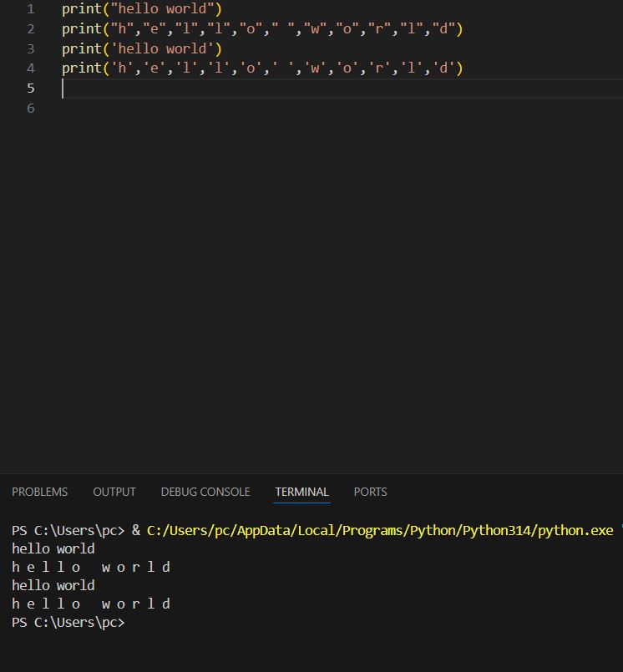This screenshot has height=672, width=623.
Task: Switch to the OUTPUT tab
Action: click(x=114, y=492)
